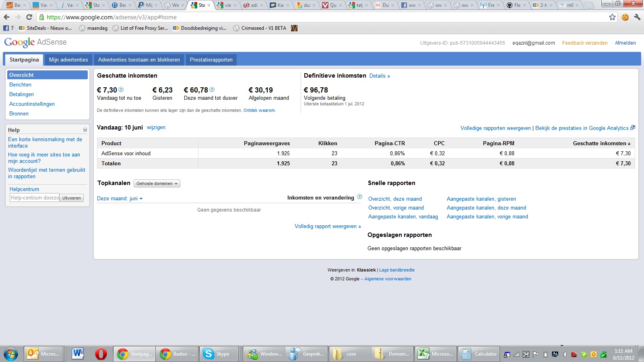Viewport: 644px width, 362px height.
Task: Click the taskbar clock showing 1:11 AM
Action: coord(623,354)
